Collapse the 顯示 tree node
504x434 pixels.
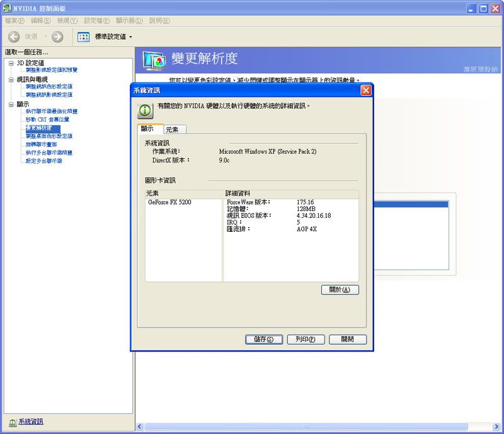(x=11, y=104)
